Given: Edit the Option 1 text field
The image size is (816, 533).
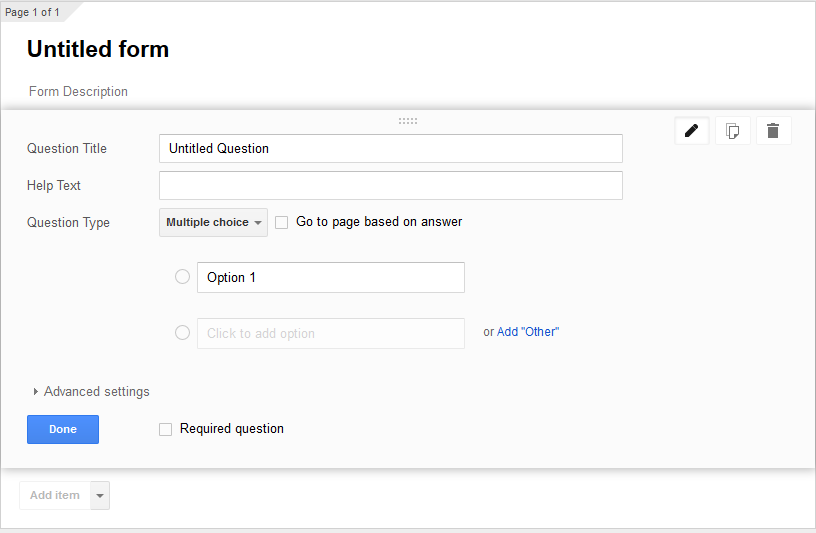Looking at the screenshot, I should [330, 277].
